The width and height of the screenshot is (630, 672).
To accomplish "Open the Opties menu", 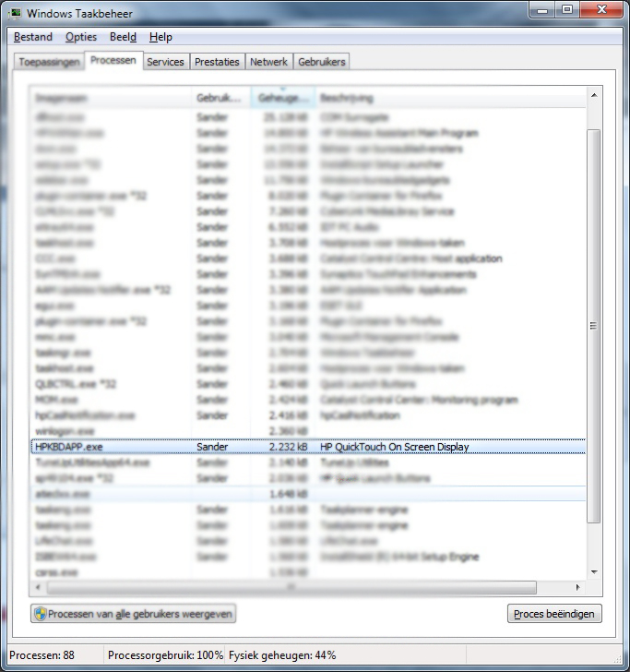I will [x=81, y=37].
